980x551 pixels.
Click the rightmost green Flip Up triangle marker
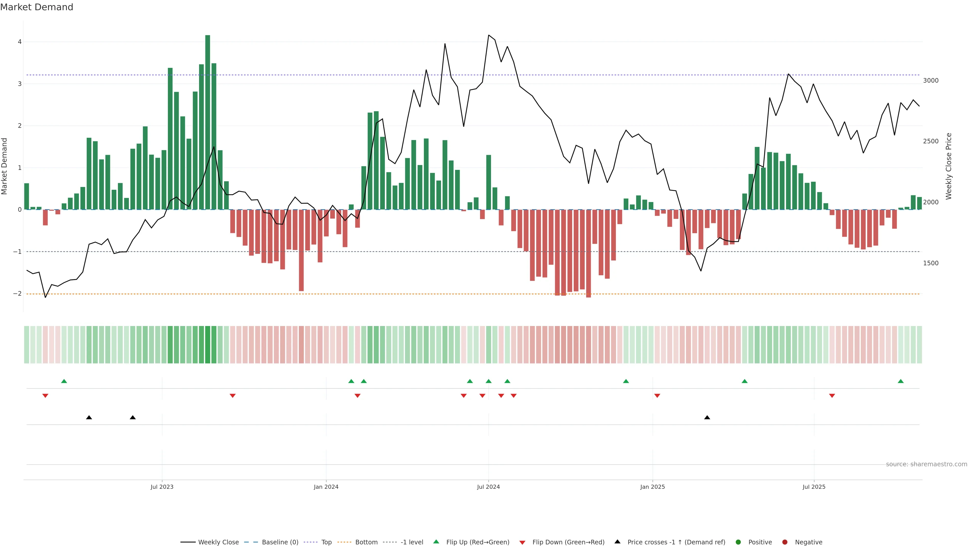(x=900, y=381)
